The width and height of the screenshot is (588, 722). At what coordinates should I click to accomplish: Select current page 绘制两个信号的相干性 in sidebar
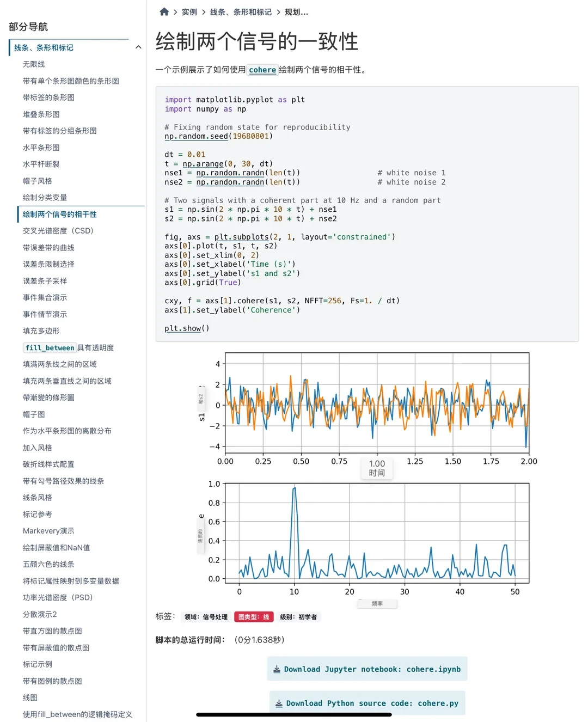tap(60, 215)
